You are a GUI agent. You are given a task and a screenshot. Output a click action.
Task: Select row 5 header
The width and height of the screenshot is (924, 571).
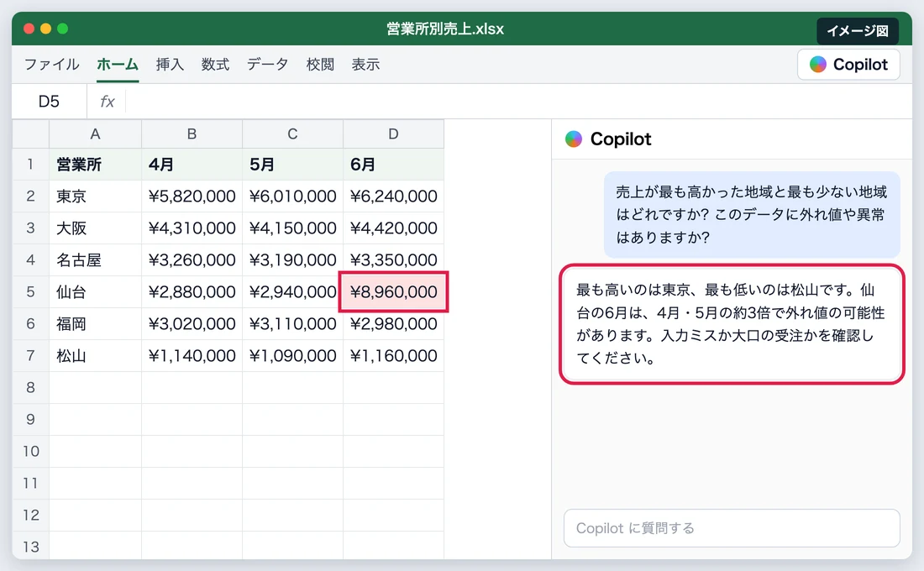point(30,291)
